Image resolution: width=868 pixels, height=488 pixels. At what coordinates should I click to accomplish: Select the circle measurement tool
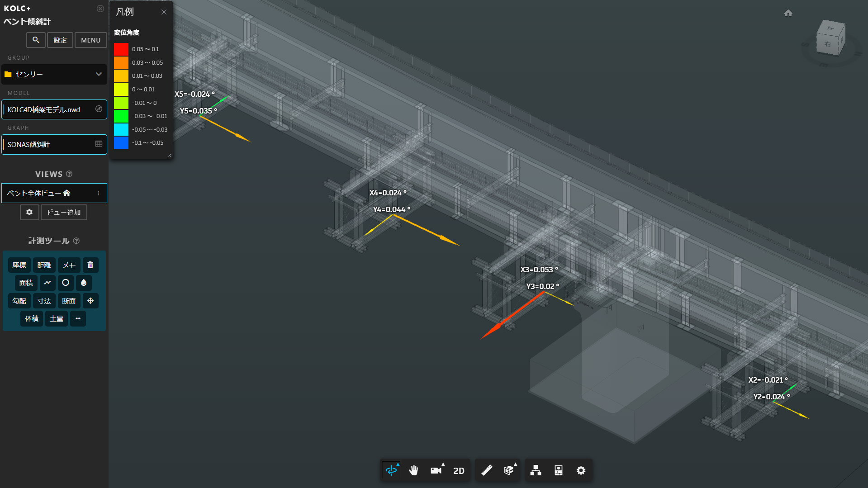[x=66, y=283]
